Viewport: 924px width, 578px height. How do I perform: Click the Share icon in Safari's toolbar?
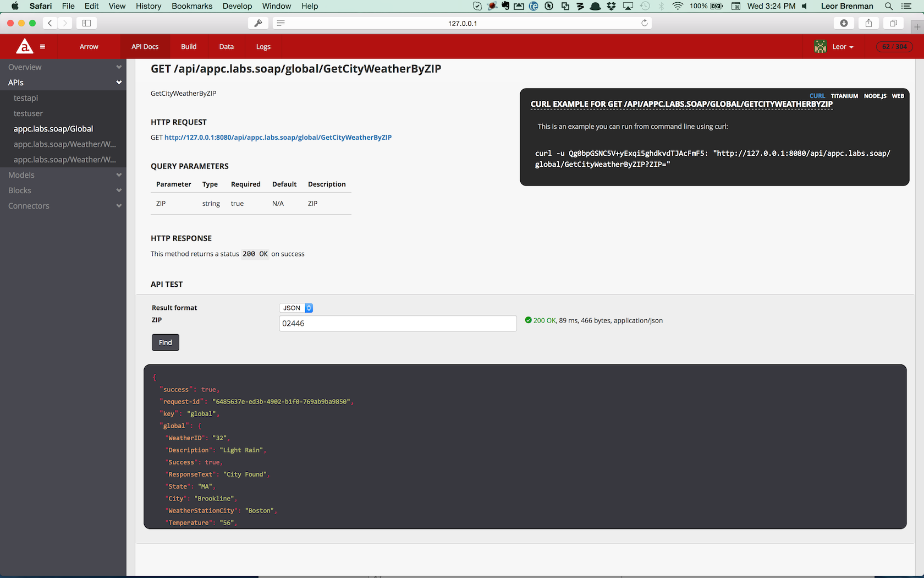(x=868, y=23)
